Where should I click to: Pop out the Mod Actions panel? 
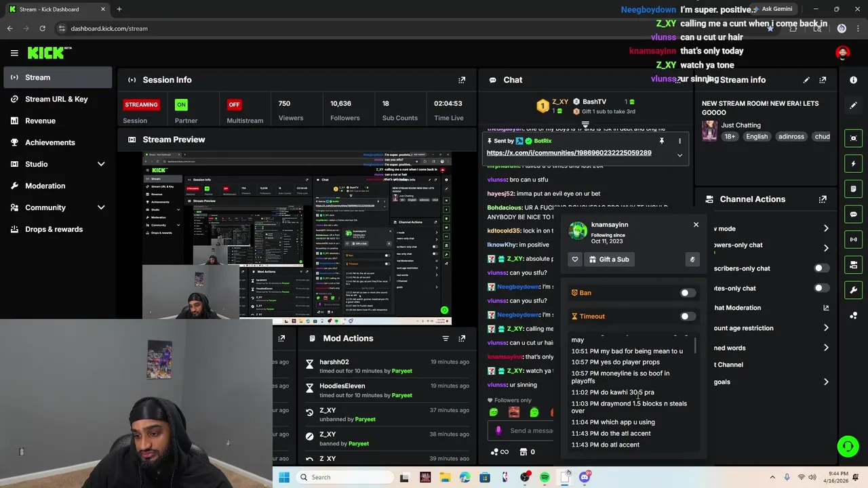(462, 338)
